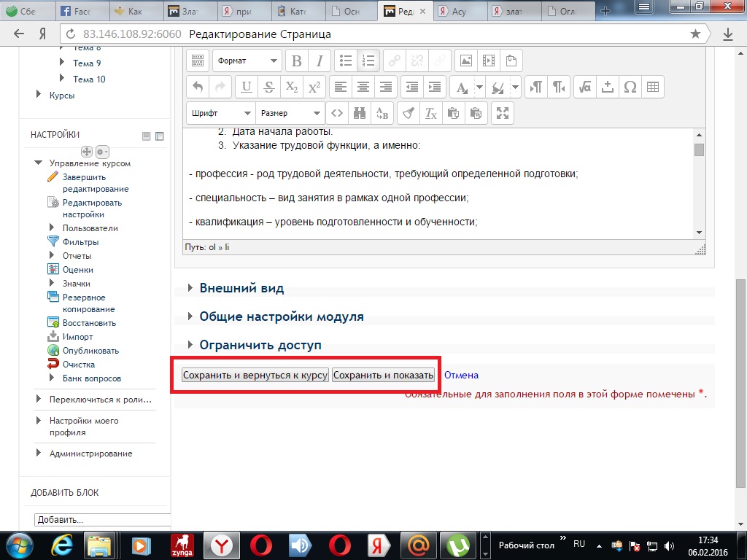Insert a special character (Omega)
The width and height of the screenshot is (747, 560).
point(630,87)
